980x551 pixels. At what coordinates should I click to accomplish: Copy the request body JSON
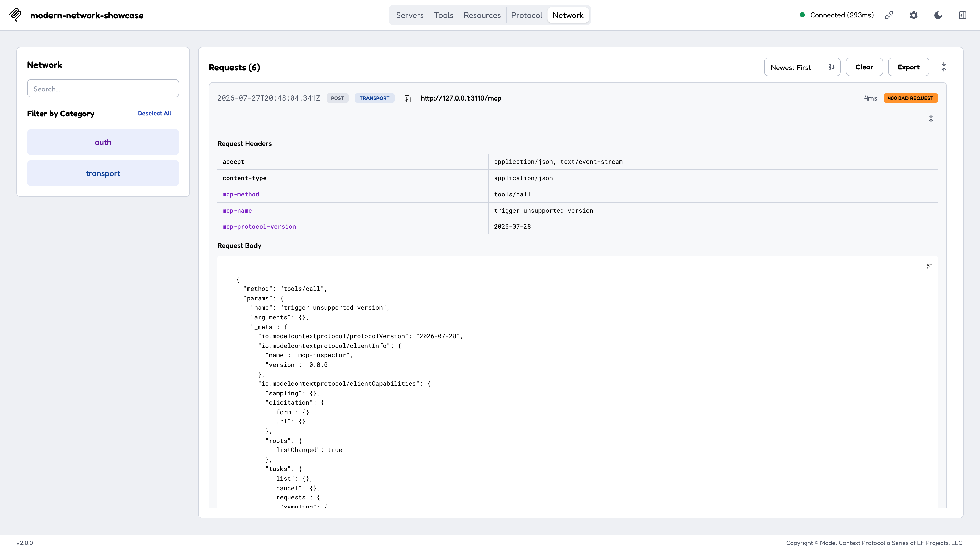929,266
